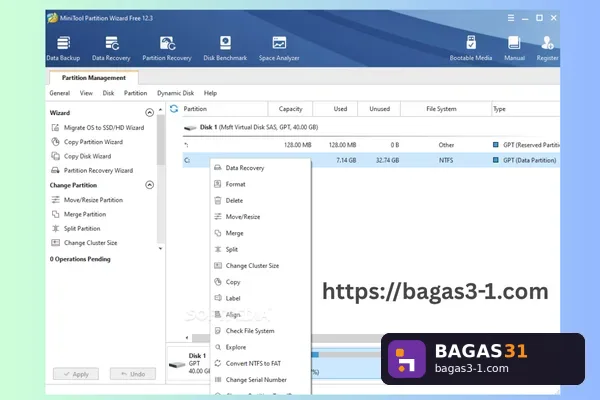Click the 0 Operations Pending label
The image size is (600, 400).
80,259
